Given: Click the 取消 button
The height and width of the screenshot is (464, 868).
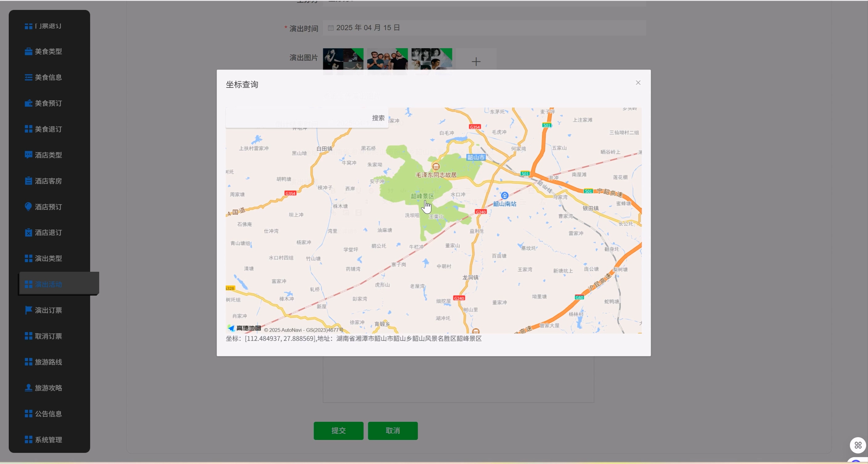Looking at the screenshot, I should (393, 431).
